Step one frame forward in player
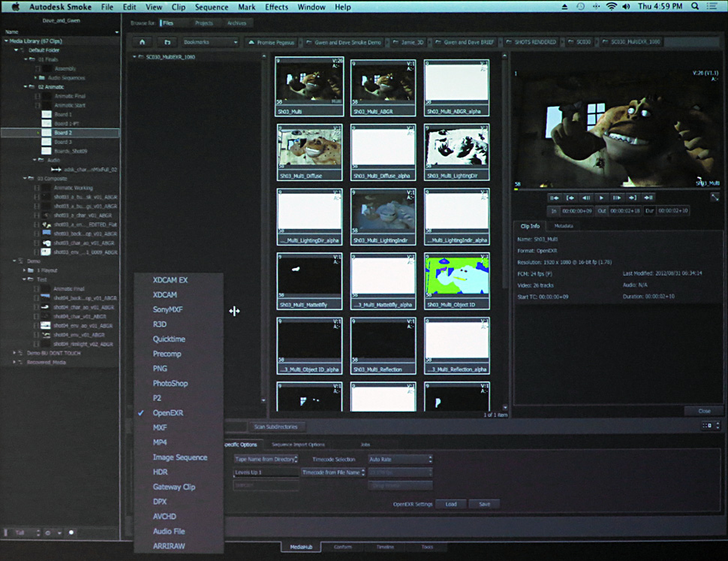728x561 pixels. coord(617,198)
